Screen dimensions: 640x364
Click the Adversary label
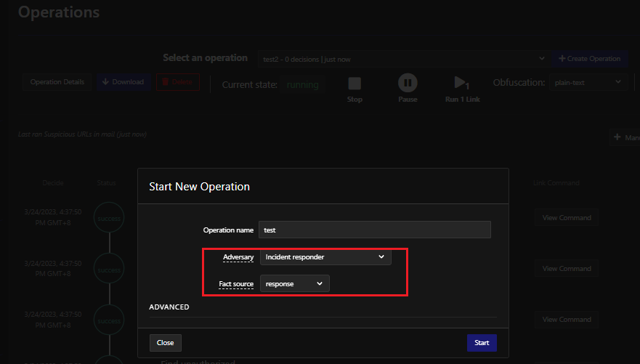point(238,257)
